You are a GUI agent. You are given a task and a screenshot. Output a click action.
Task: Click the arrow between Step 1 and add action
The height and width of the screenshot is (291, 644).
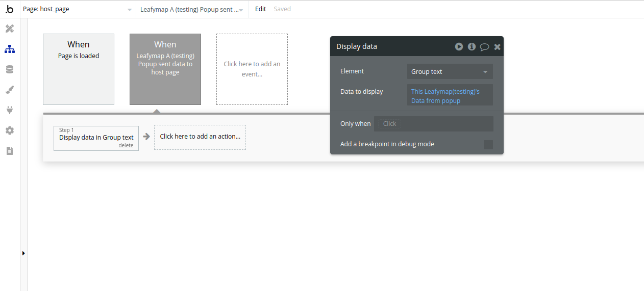(x=146, y=137)
